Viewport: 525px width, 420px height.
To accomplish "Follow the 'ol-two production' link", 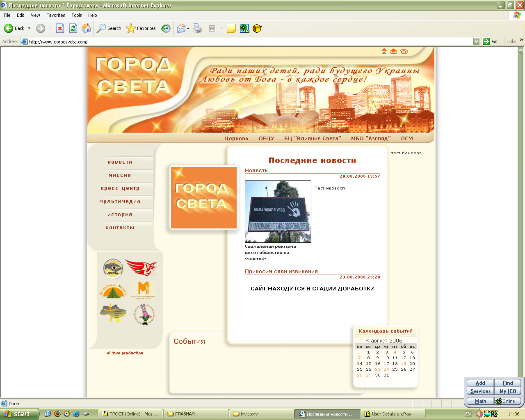I will tap(125, 353).
